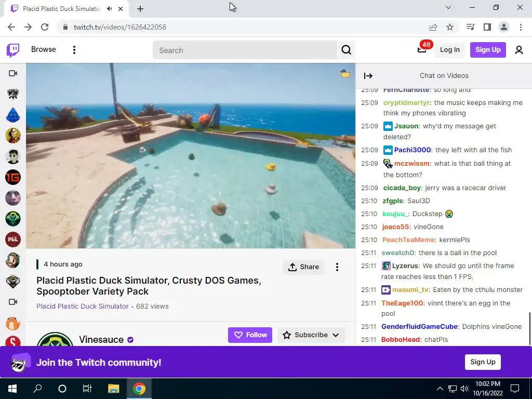Open the League of Legends channel in sidebar
The width and height of the screenshot is (532, 399).
click(13, 94)
